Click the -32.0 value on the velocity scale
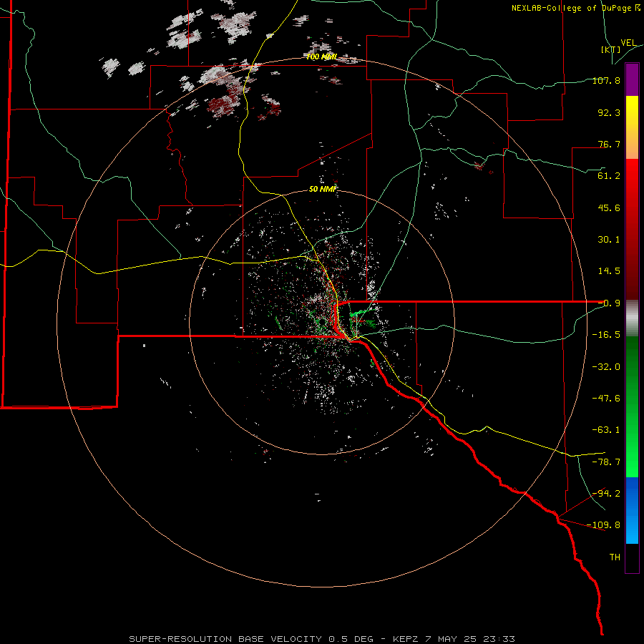Screen dimensions: 644x644 point(606,367)
